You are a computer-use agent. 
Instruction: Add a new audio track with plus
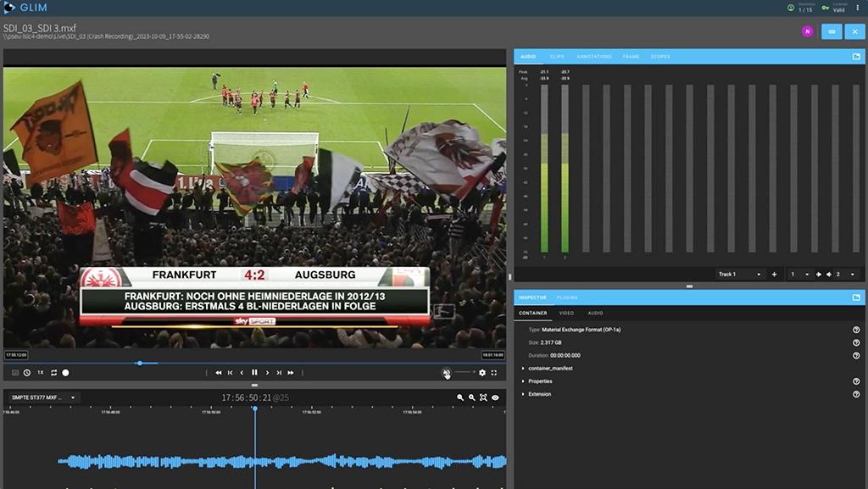point(774,275)
